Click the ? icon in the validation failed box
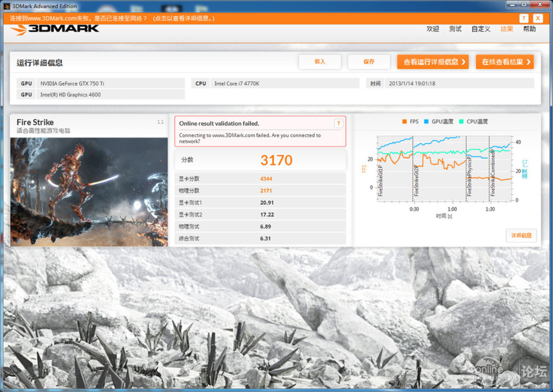Screen dimensions: 553x392 [339, 123]
